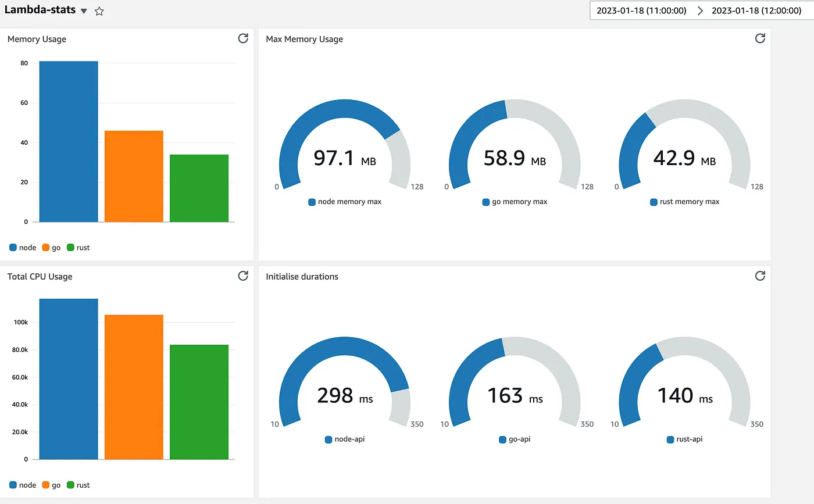The image size is (814, 504).
Task: Click the 140 ms gauge value
Action: click(x=685, y=396)
